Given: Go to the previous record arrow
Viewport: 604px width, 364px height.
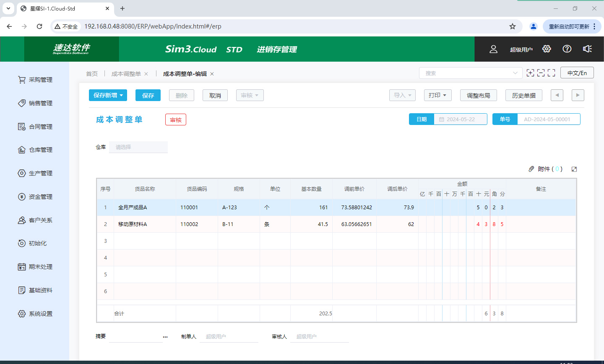Looking at the screenshot, I should pyautogui.click(x=557, y=95).
